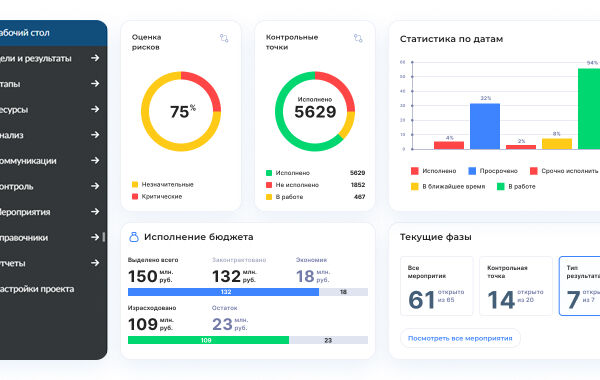Open the Рабочий стол sidebar item
This screenshot has height=380, width=600.
[53, 33]
